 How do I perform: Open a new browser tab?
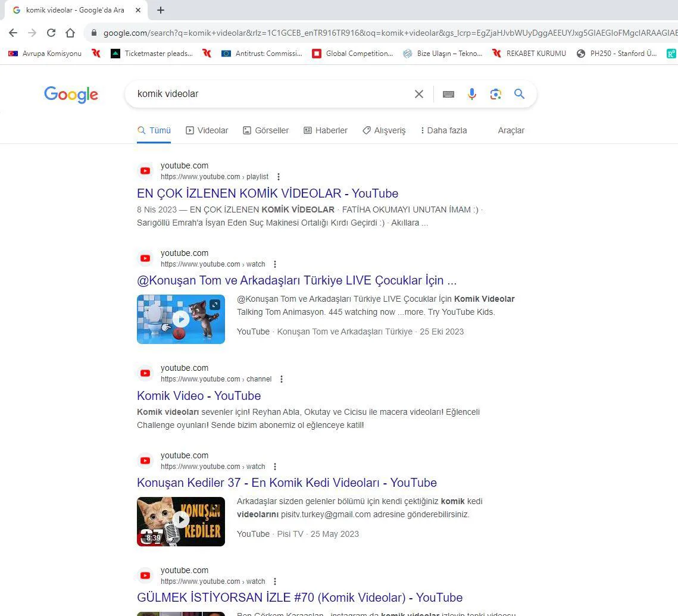pyautogui.click(x=160, y=10)
